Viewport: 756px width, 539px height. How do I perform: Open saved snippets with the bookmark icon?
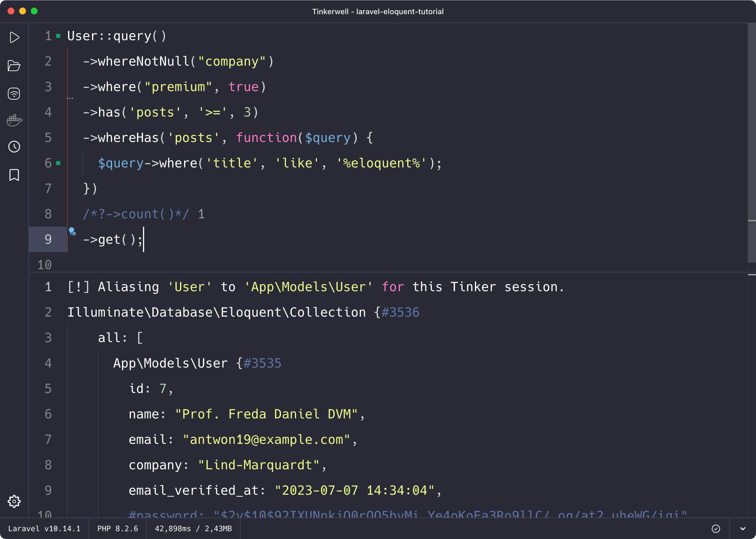pos(14,175)
